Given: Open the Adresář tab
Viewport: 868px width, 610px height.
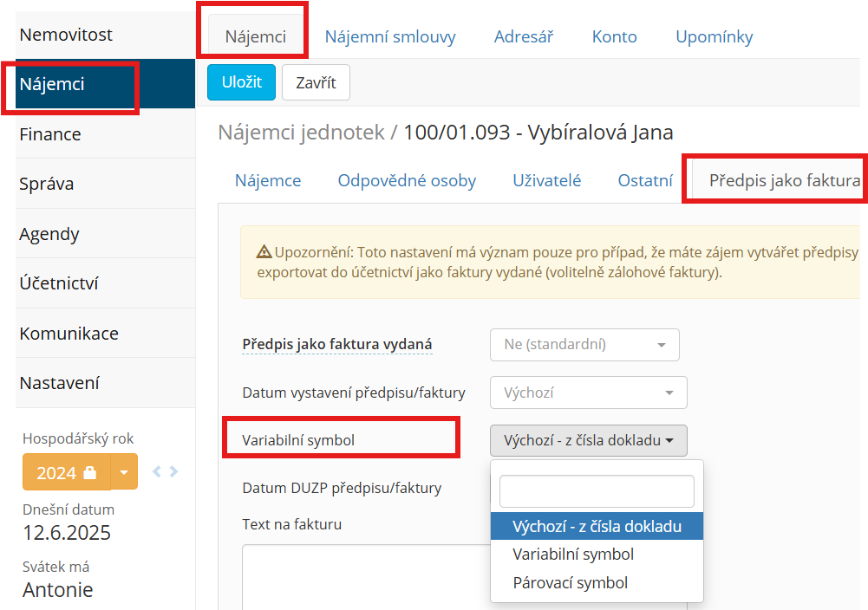Looking at the screenshot, I should [x=524, y=37].
